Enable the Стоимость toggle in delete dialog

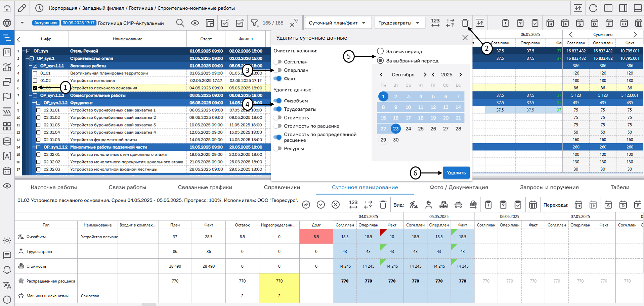(x=278, y=117)
